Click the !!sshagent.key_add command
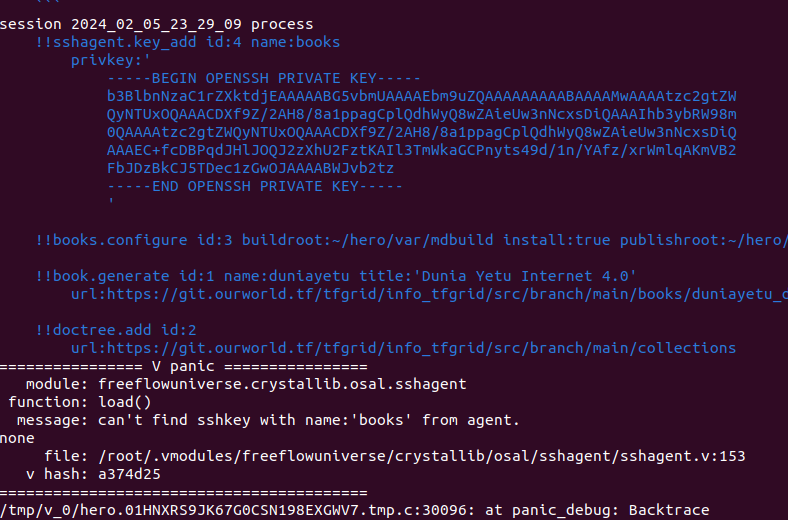The height and width of the screenshot is (520, 788). pyautogui.click(x=112, y=42)
